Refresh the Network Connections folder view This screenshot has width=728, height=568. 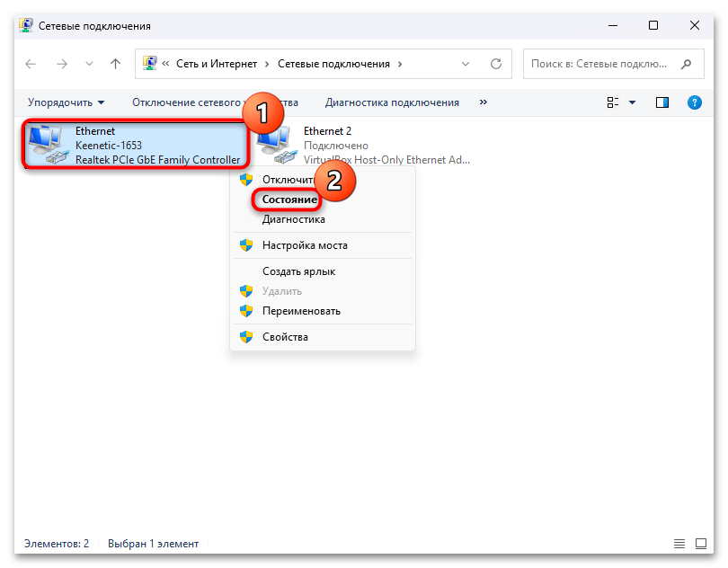pos(495,65)
